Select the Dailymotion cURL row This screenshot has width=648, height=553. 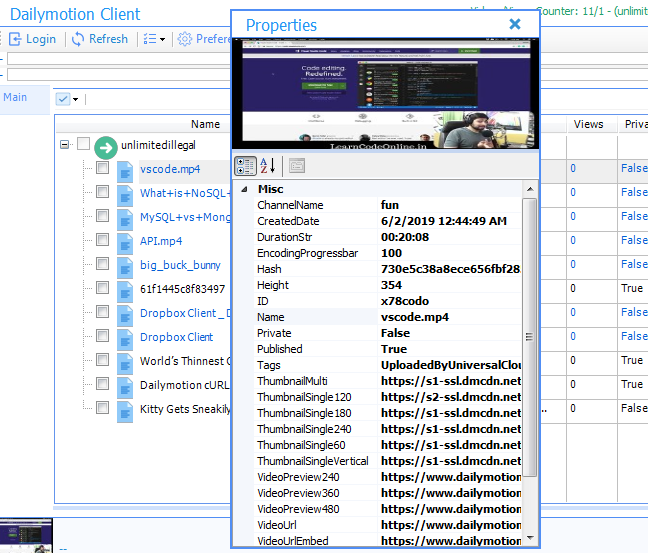[x=184, y=385]
